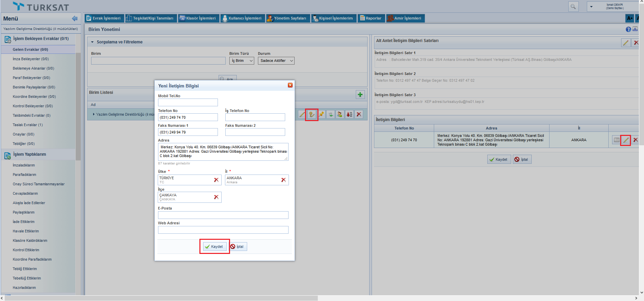Click the yellow pushpin icon in unit row

321,115
